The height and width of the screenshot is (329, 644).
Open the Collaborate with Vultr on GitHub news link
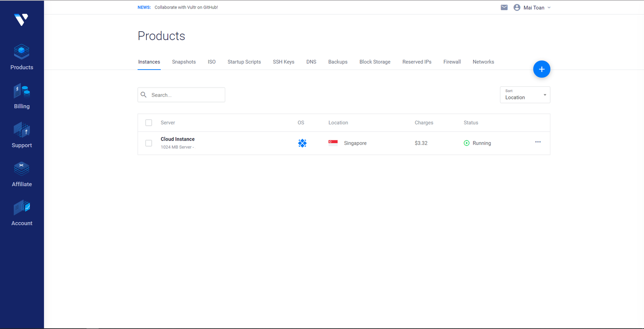pos(186,7)
